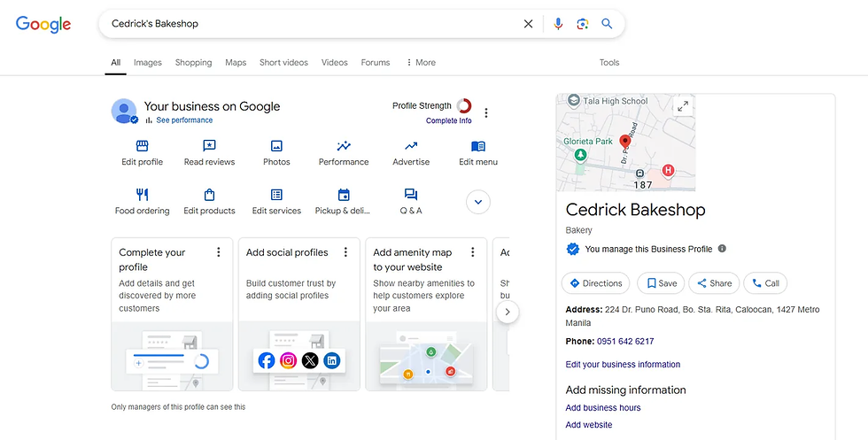Expand the map thumbnail
868x440 pixels.
pos(682,106)
